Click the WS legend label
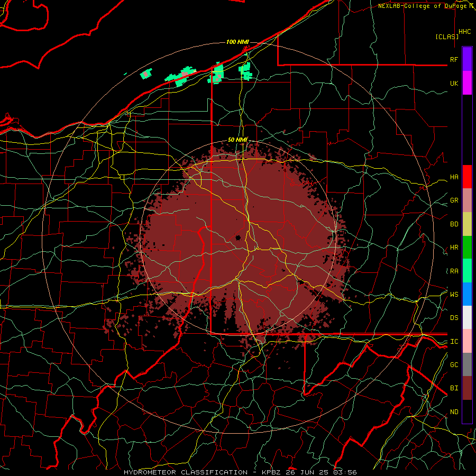The image size is (476, 476). point(454,295)
